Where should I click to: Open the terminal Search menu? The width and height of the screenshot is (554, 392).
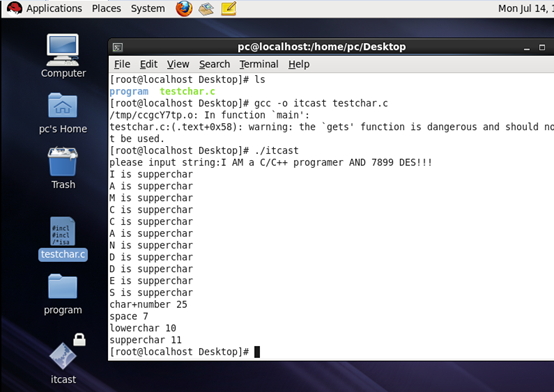pos(214,64)
